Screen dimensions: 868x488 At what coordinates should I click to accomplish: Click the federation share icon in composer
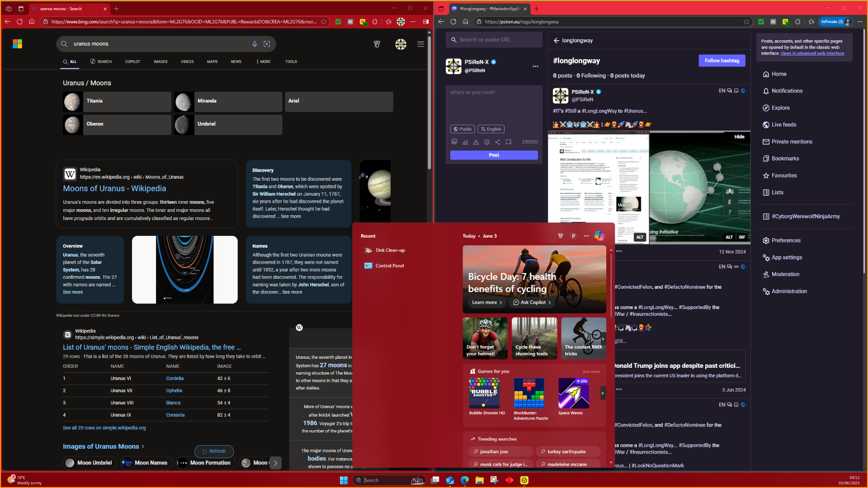coord(498,142)
